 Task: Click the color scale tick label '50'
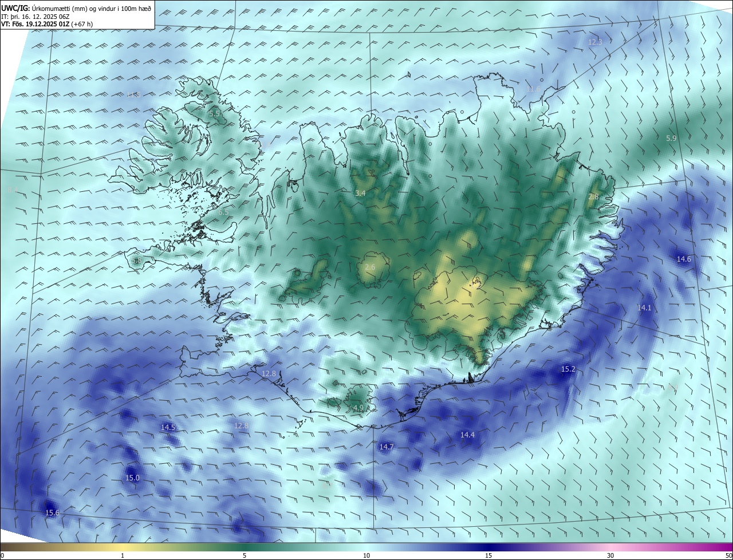728,555
